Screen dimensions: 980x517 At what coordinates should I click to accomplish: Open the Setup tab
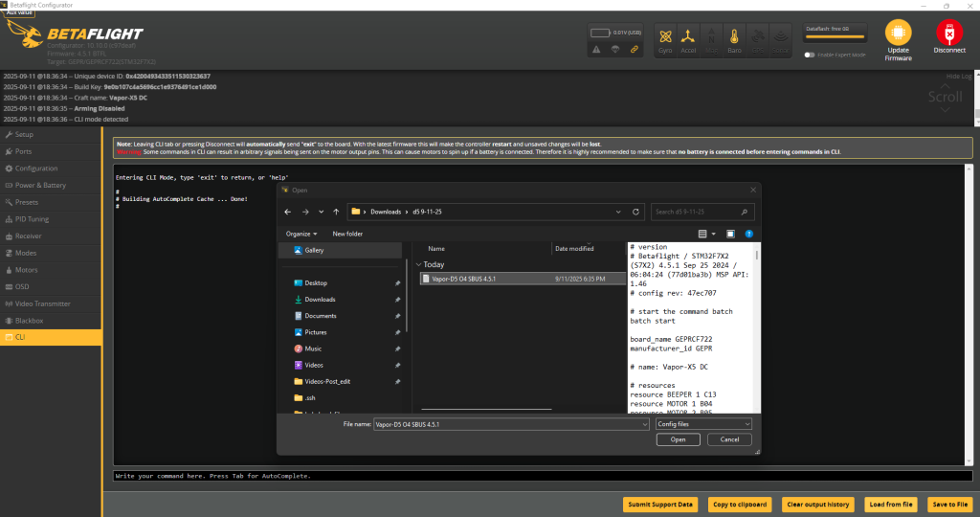tap(51, 134)
